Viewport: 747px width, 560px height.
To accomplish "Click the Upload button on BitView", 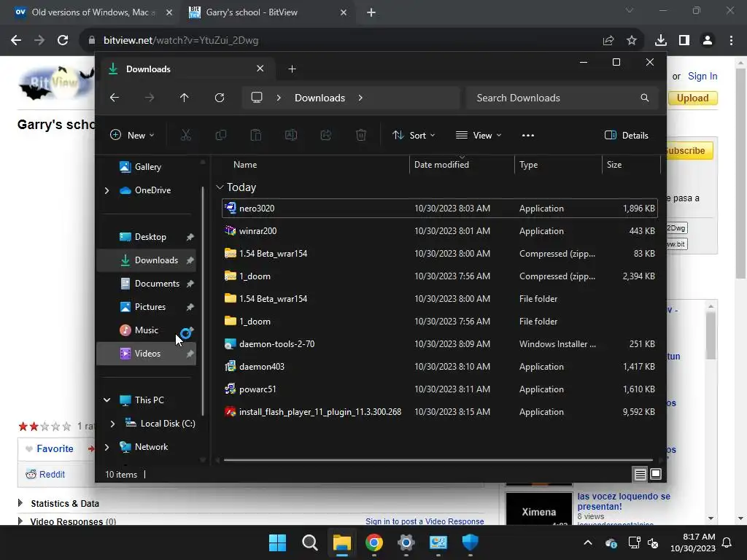I will coord(693,98).
